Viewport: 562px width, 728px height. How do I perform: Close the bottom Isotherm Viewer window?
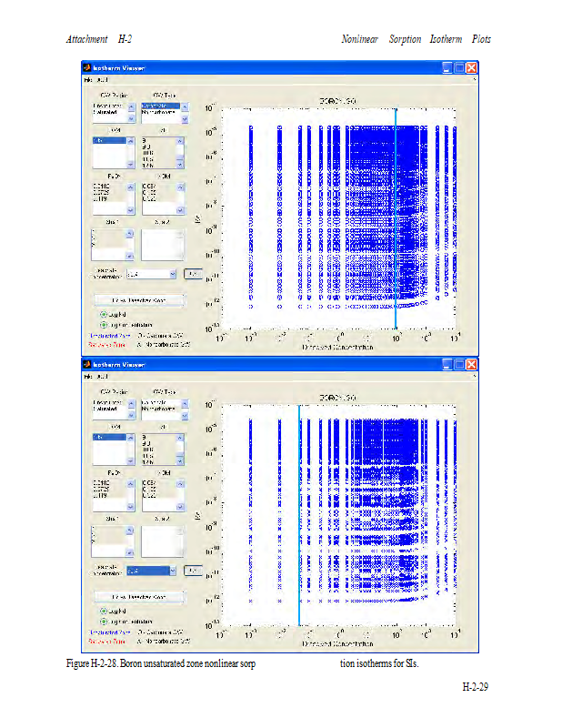pyautogui.click(x=472, y=365)
